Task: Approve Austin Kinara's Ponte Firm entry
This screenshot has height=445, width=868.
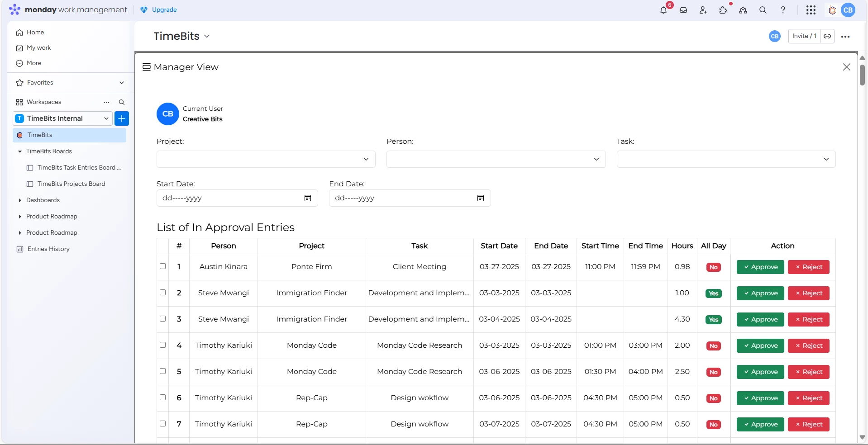Action: (760, 267)
